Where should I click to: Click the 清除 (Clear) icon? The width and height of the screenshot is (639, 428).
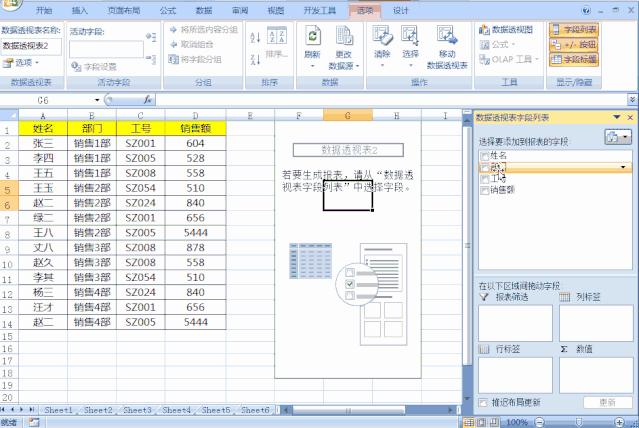coord(382,35)
